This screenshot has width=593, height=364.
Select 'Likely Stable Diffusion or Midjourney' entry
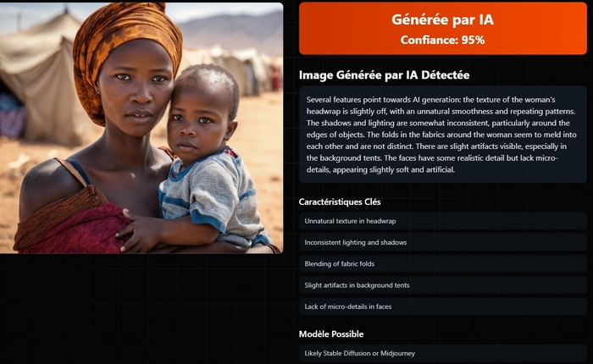tap(442, 353)
